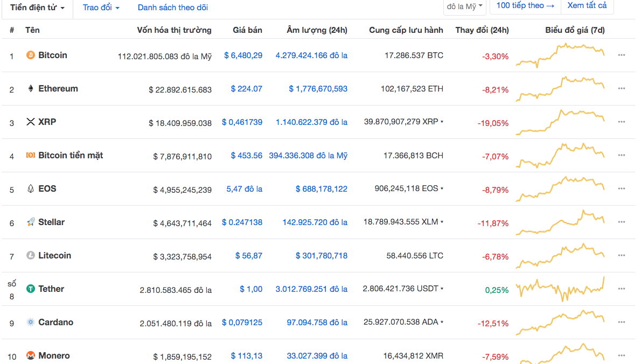641x364 pixels.
Task: Click EOS price 5,47 đô la
Action: [x=245, y=189]
